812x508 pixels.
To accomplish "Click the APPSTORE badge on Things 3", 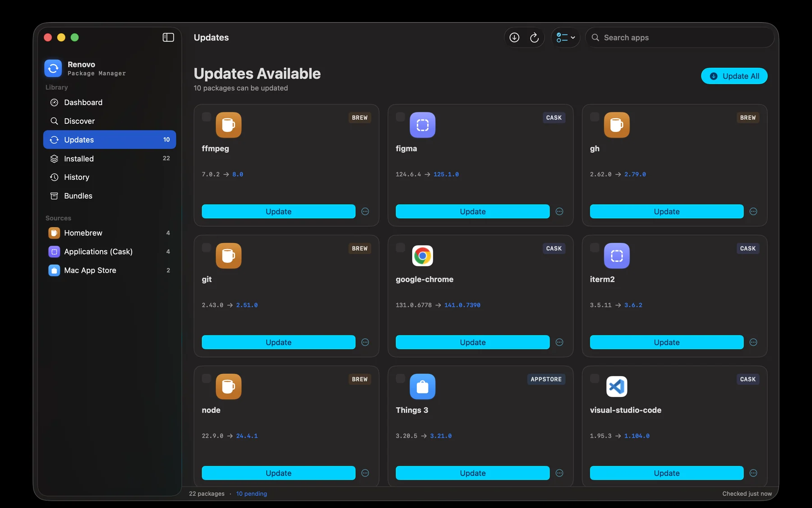I will [546, 379].
